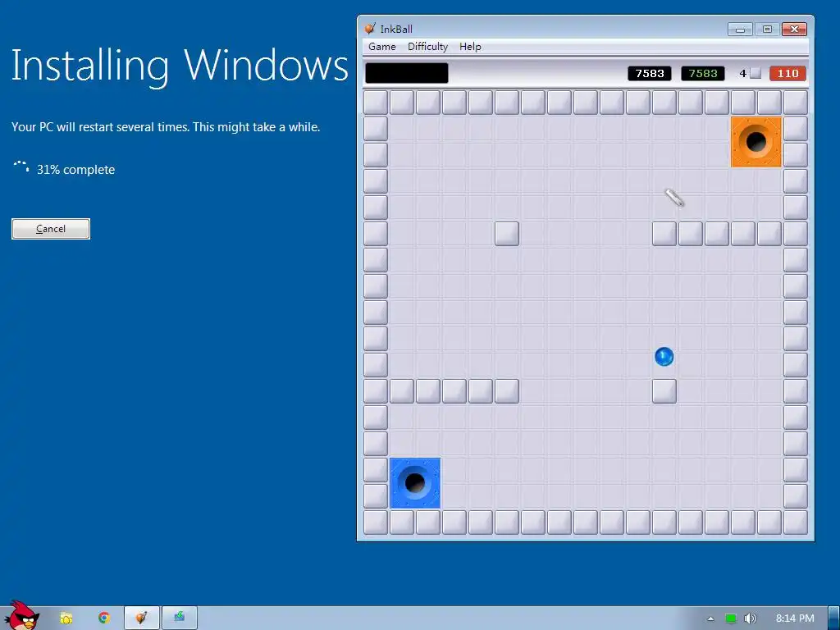Click the blue hole tile

(x=415, y=482)
